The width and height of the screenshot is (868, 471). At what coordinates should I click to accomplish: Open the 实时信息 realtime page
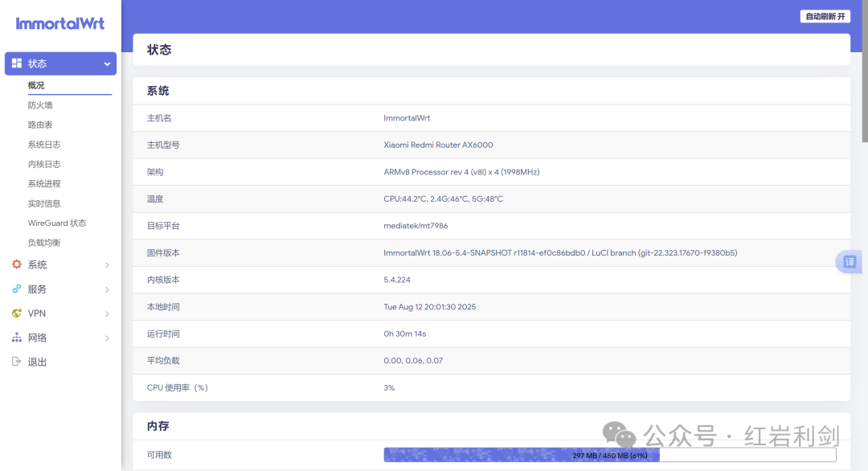click(44, 203)
